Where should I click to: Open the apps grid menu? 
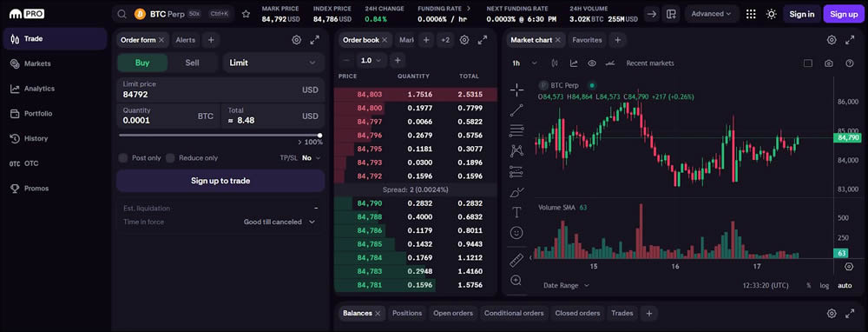pyautogui.click(x=751, y=14)
